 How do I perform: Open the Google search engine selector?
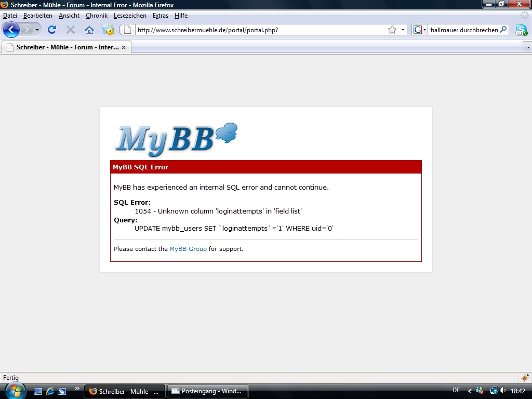point(419,30)
